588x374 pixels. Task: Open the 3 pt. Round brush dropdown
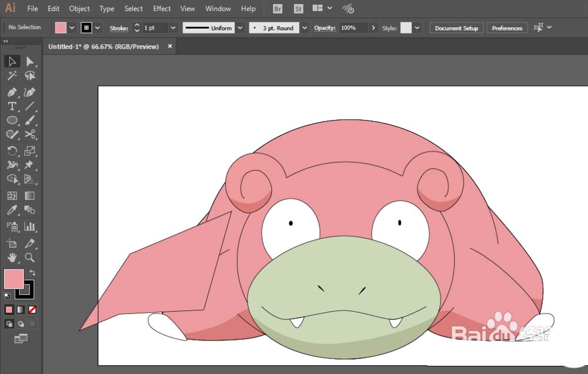(x=305, y=28)
